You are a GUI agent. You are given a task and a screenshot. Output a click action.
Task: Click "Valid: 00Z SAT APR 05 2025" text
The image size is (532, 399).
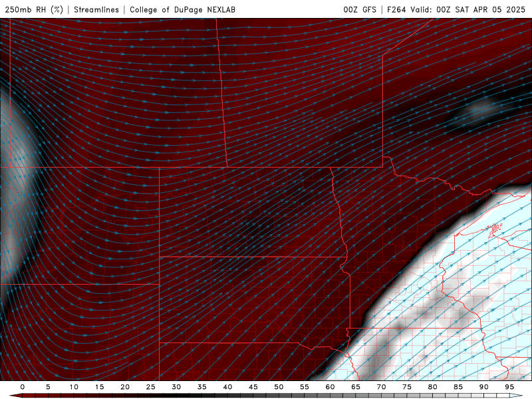[x=467, y=9]
